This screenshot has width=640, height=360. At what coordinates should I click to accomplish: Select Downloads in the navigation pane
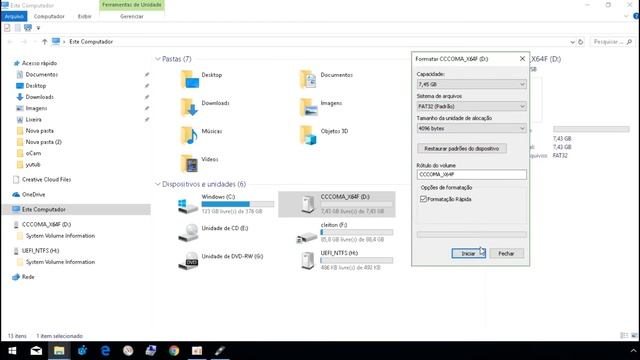tap(40, 97)
